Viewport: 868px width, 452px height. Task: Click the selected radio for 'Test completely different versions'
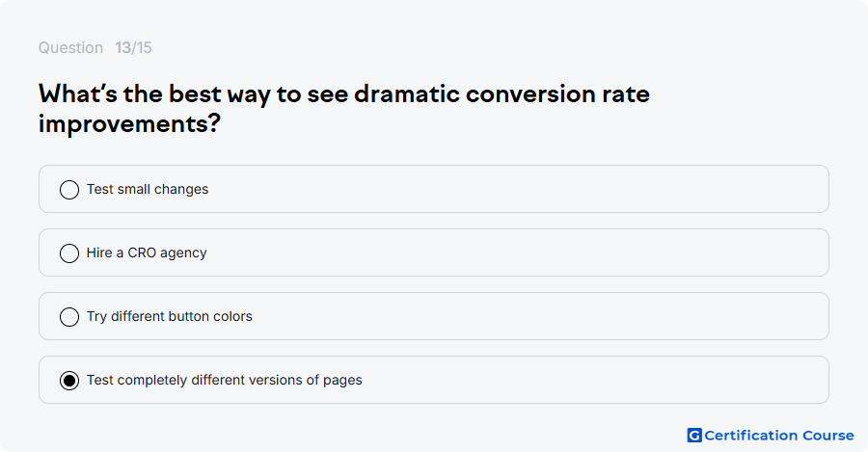[69, 380]
